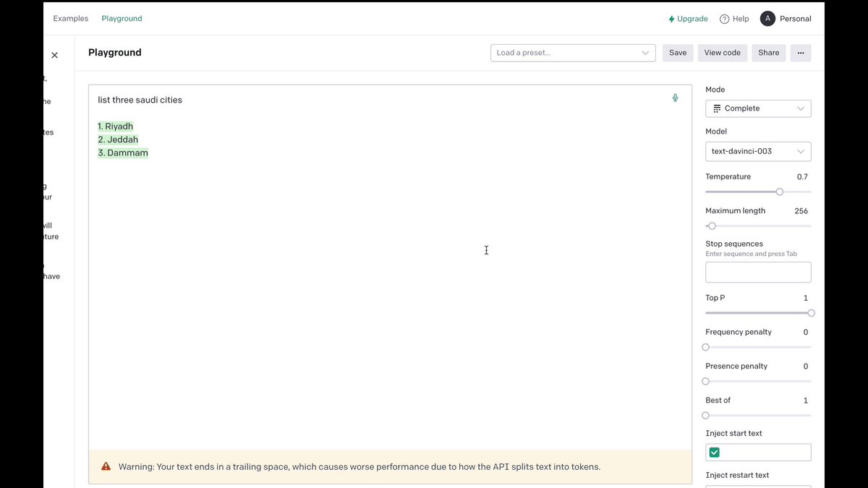Adjust the Temperature slider handle
This screenshot has height=488, width=868.
(x=780, y=192)
